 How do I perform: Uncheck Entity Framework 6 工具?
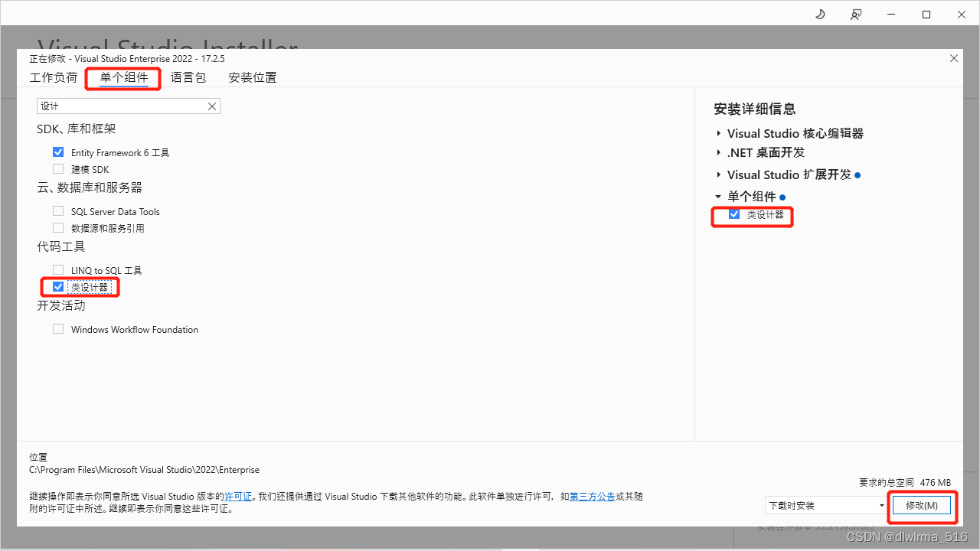[x=58, y=152]
